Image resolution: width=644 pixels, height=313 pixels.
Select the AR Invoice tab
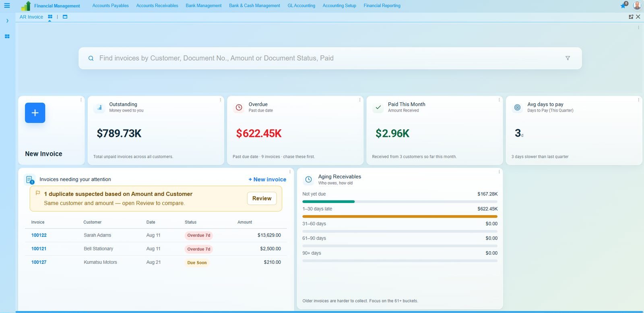click(x=31, y=17)
